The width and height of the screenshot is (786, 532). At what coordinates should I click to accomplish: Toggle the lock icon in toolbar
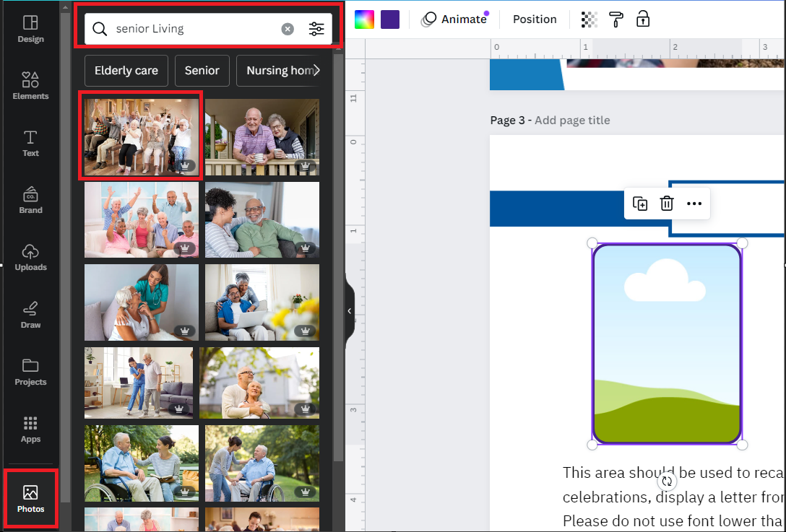pos(643,19)
